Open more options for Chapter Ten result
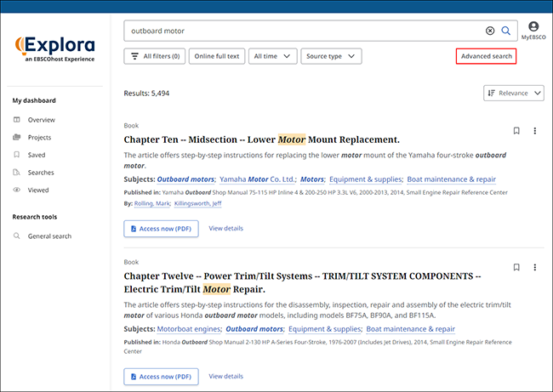 click(x=534, y=131)
